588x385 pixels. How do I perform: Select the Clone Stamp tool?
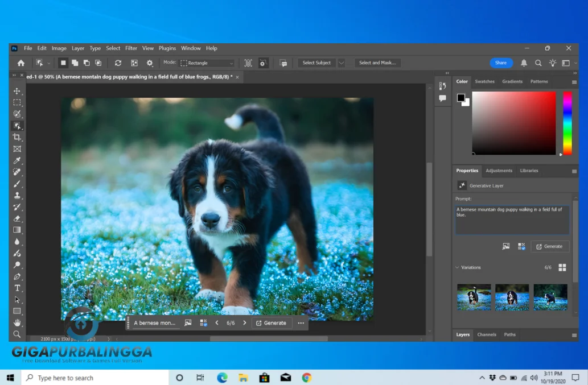point(17,195)
